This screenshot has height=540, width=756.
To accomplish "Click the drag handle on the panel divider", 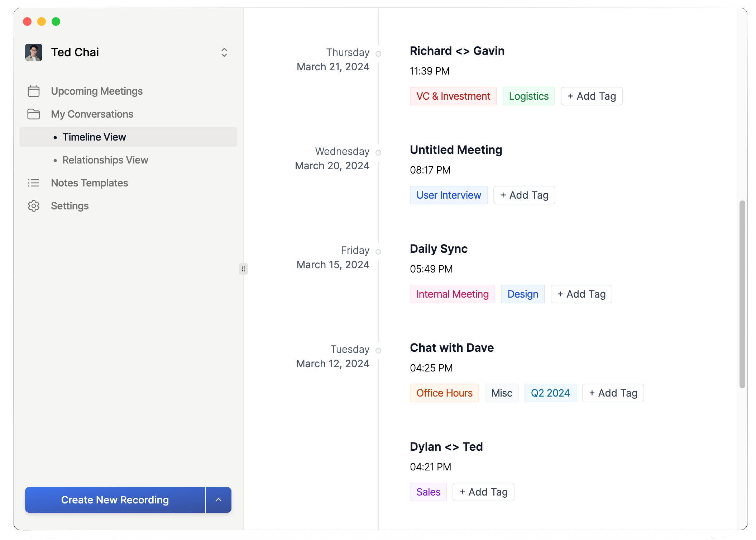I will (243, 269).
